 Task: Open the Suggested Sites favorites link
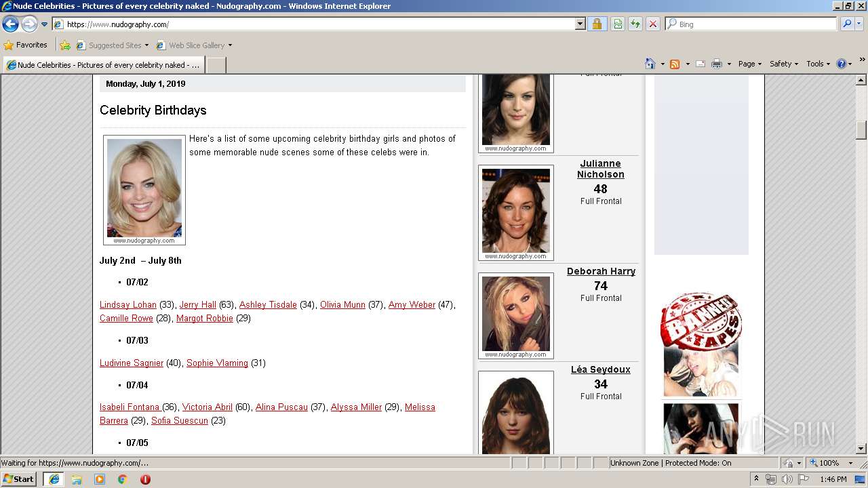coord(112,45)
